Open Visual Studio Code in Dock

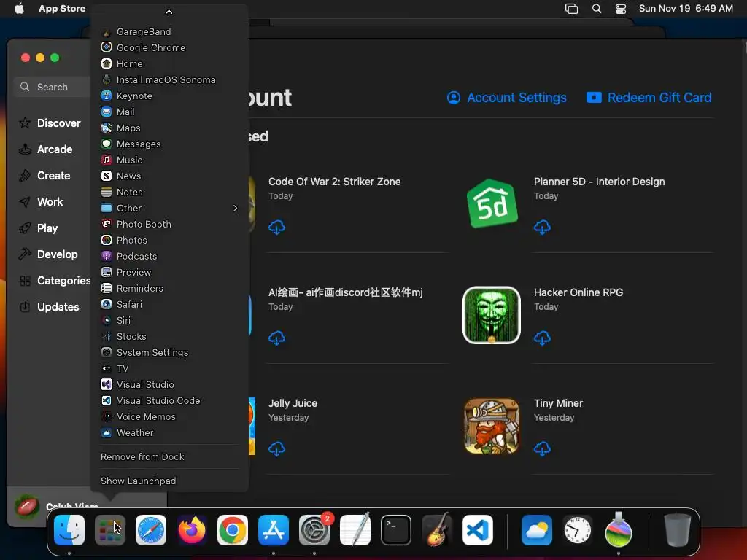(478, 530)
